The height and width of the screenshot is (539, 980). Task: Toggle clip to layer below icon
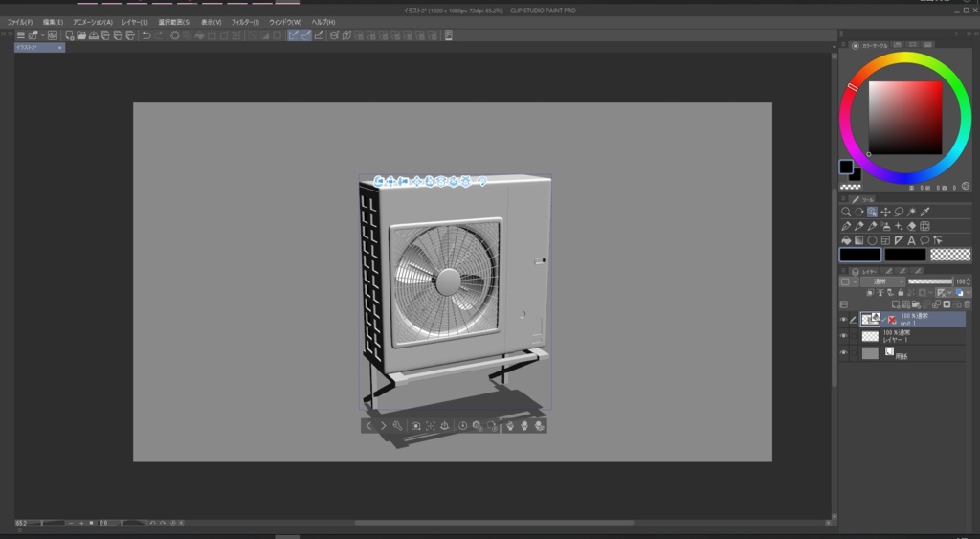(x=870, y=293)
